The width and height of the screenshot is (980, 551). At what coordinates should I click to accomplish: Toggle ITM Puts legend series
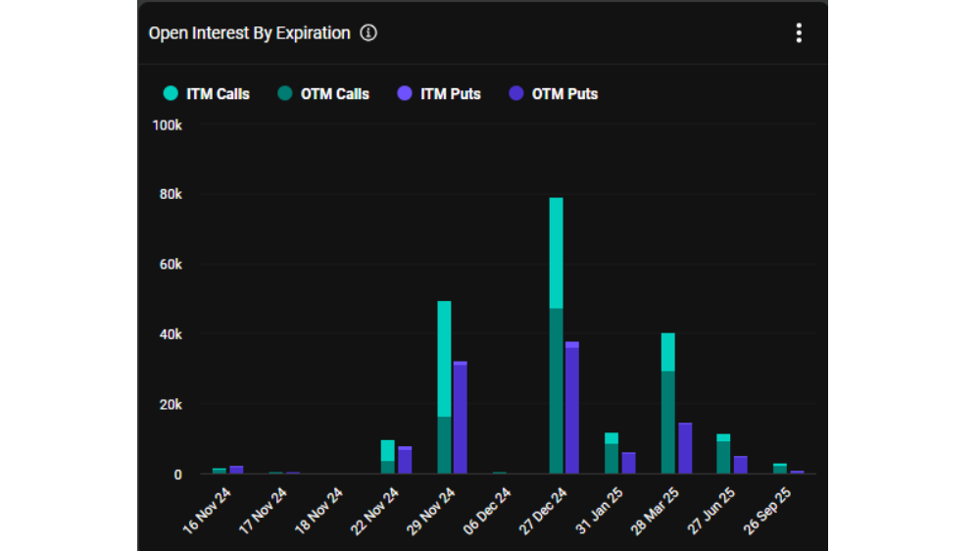click(x=439, y=94)
